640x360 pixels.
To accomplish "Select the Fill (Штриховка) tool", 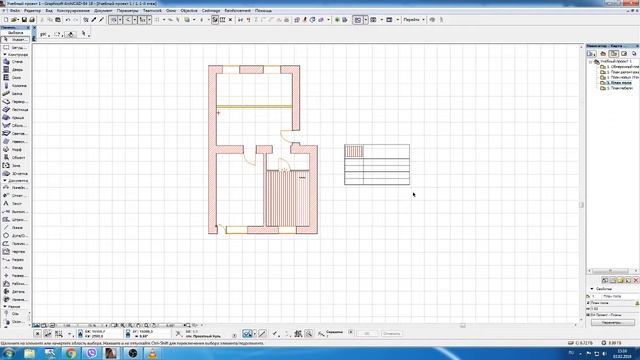I will point(15,220).
